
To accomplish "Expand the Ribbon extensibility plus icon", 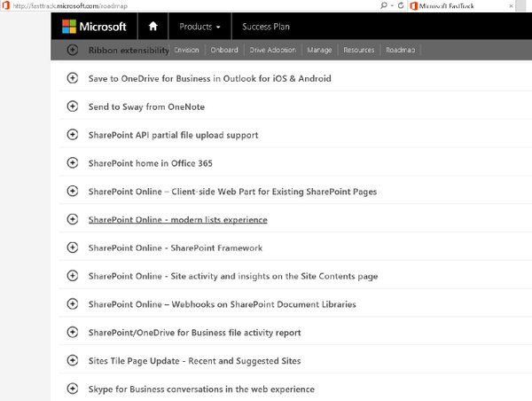I will (x=73, y=50).
